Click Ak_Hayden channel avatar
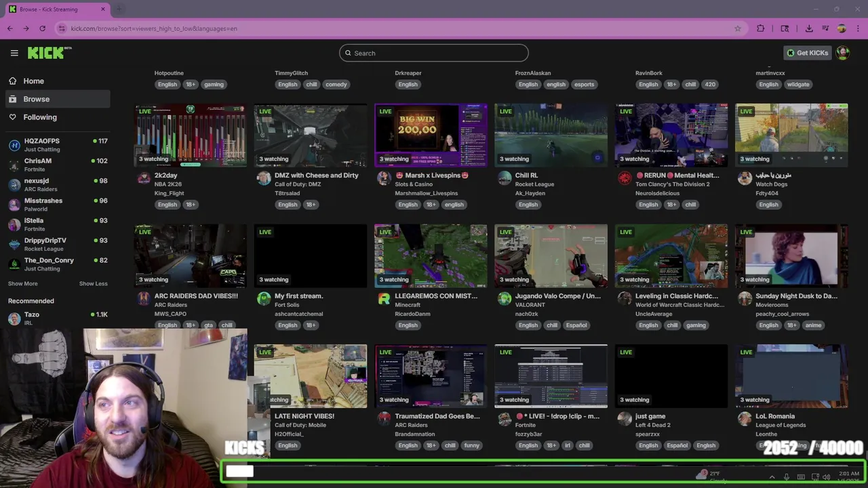This screenshot has height=488, width=868. click(x=505, y=178)
